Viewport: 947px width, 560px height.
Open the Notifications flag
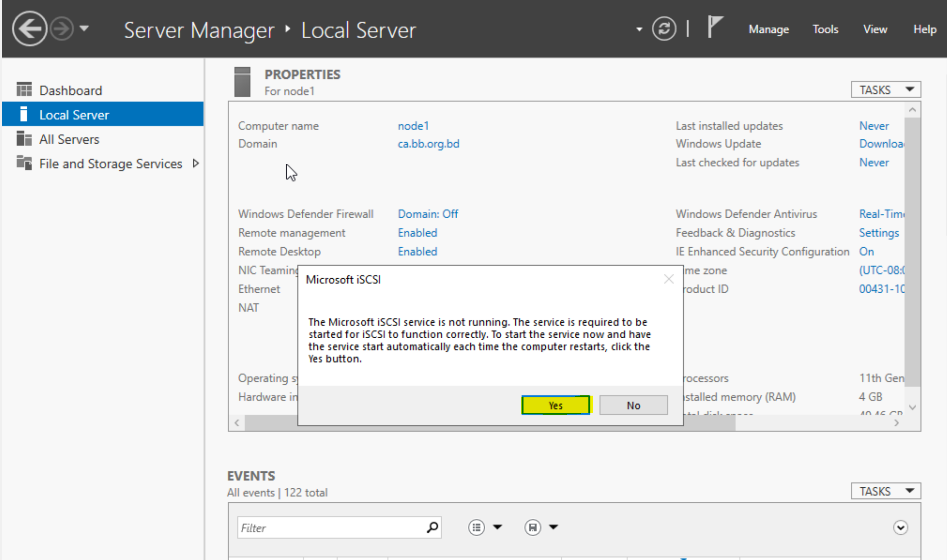coord(715,26)
